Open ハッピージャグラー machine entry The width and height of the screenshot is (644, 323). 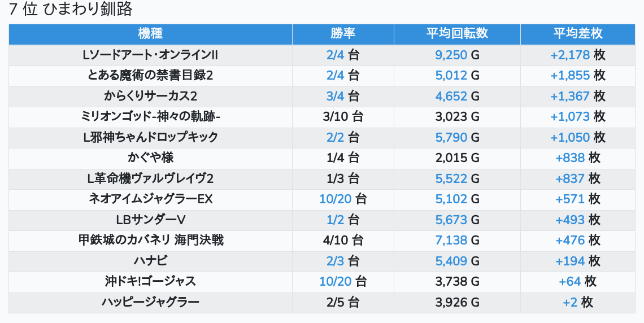pos(150,302)
